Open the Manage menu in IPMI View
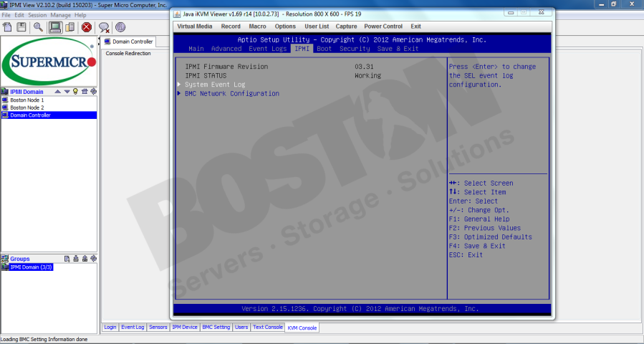The height and width of the screenshot is (344, 644). 61,15
